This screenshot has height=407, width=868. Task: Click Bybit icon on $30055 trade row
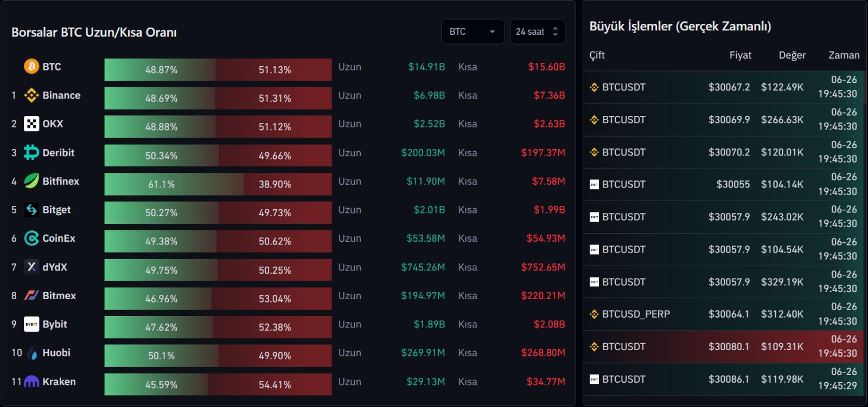click(594, 185)
